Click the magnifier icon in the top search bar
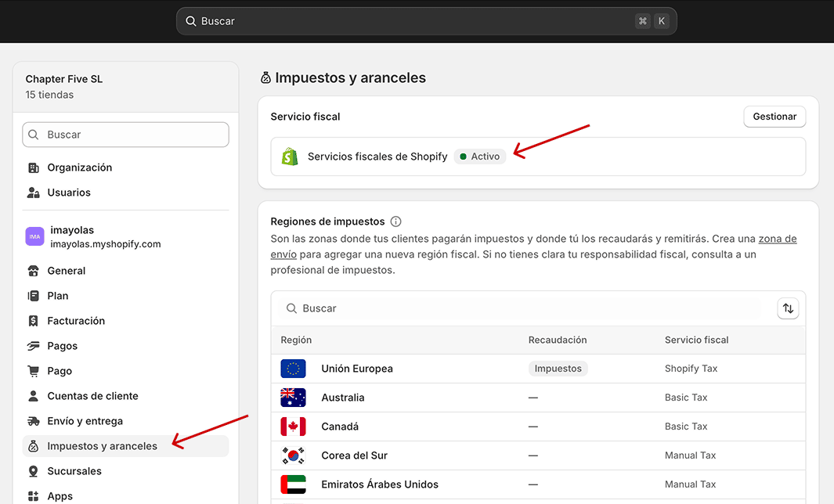Viewport: 834px width, 504px height. tap(190, 21)
